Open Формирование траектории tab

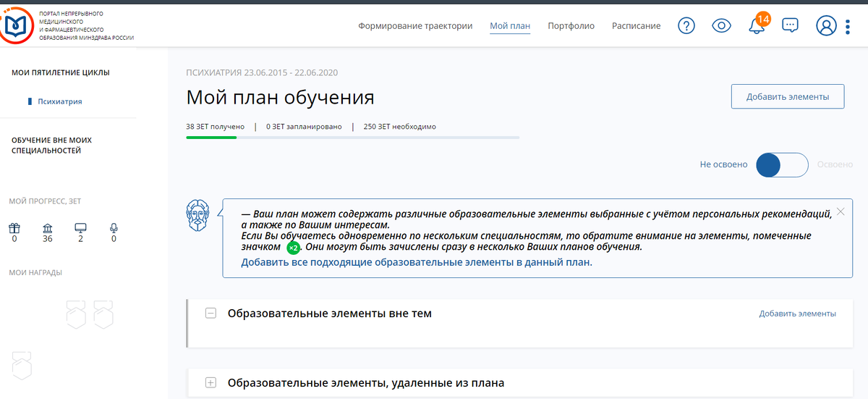[415, 26]
